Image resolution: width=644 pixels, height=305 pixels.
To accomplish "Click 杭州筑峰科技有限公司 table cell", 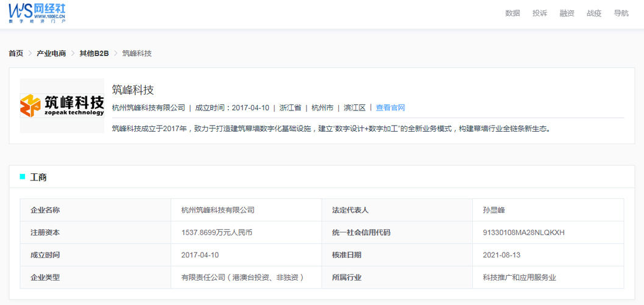I will click(x=246, y=210).
